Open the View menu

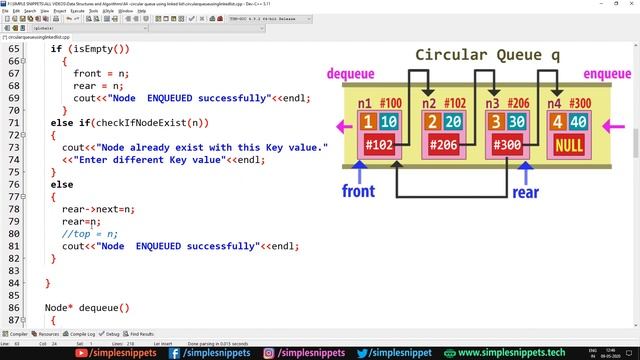45,11
